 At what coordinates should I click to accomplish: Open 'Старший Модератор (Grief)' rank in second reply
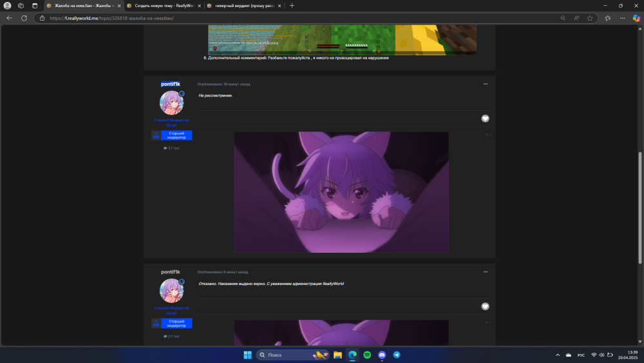171,310
